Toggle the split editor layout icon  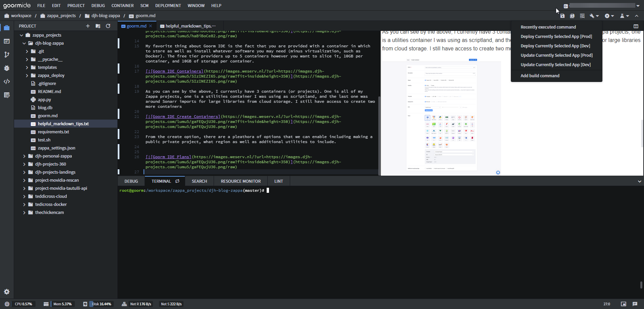tap(636, 26)
